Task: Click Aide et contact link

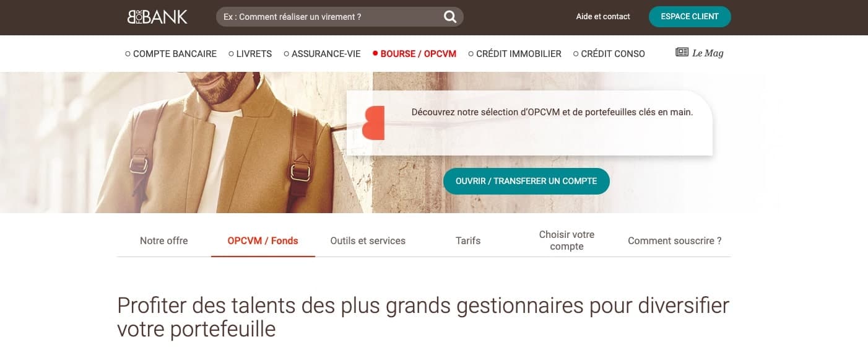Action: pos(603,17)
